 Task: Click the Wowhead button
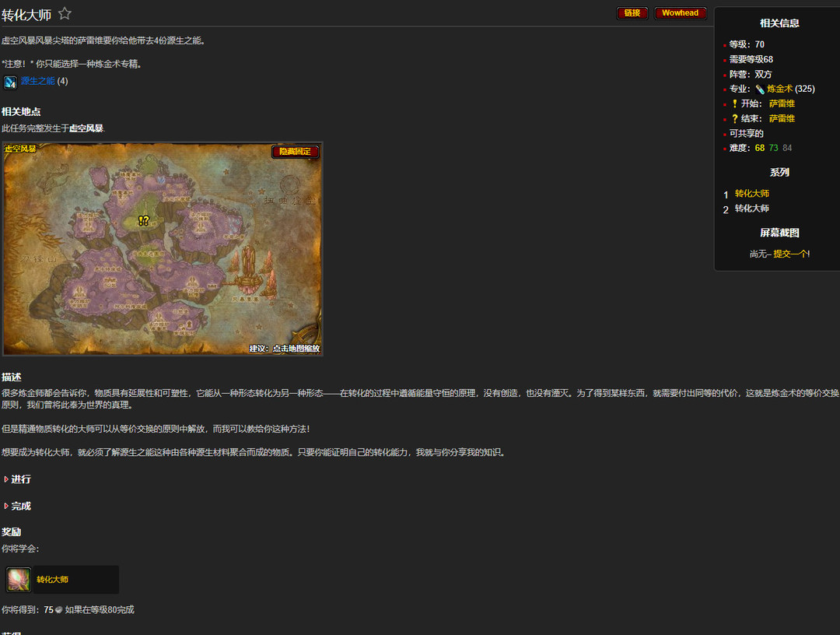[680, 13]
